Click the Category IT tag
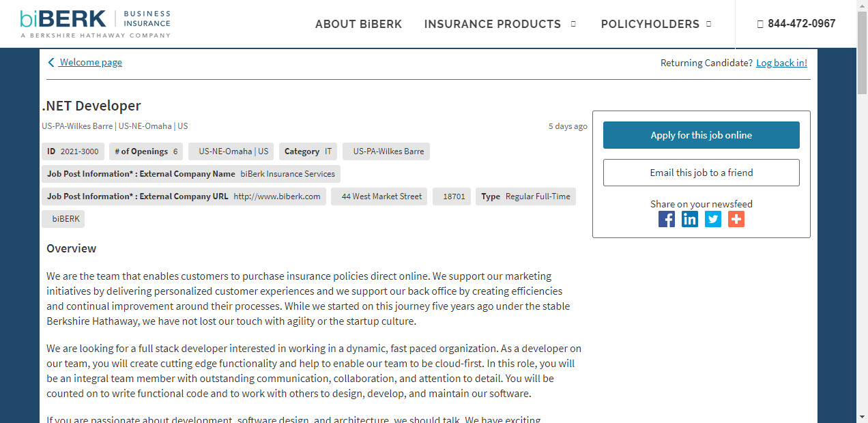 [308, 151]
